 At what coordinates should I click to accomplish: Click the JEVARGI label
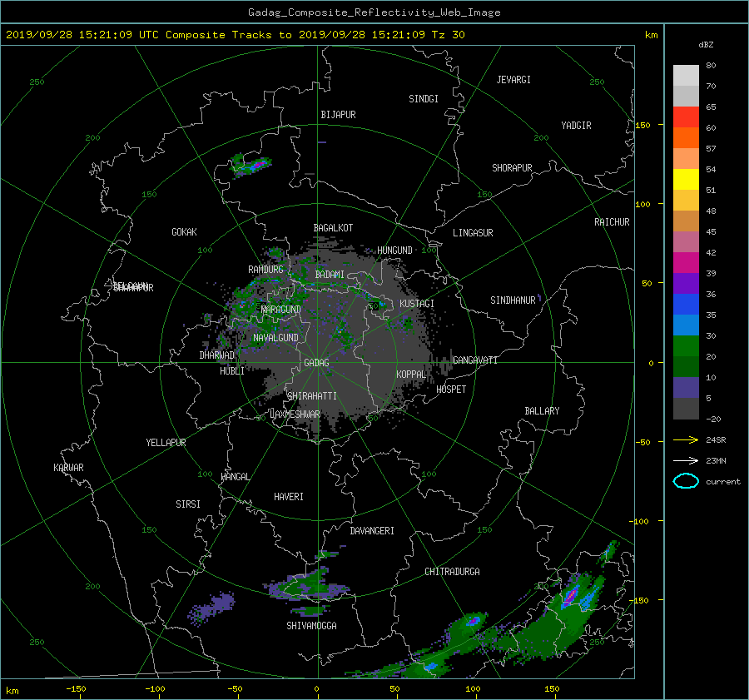513,80
